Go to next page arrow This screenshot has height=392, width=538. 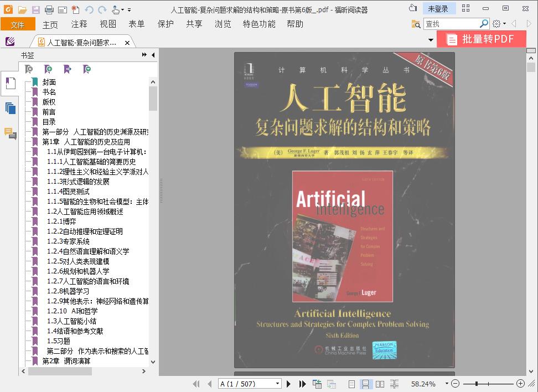click(x=288, y=384)
